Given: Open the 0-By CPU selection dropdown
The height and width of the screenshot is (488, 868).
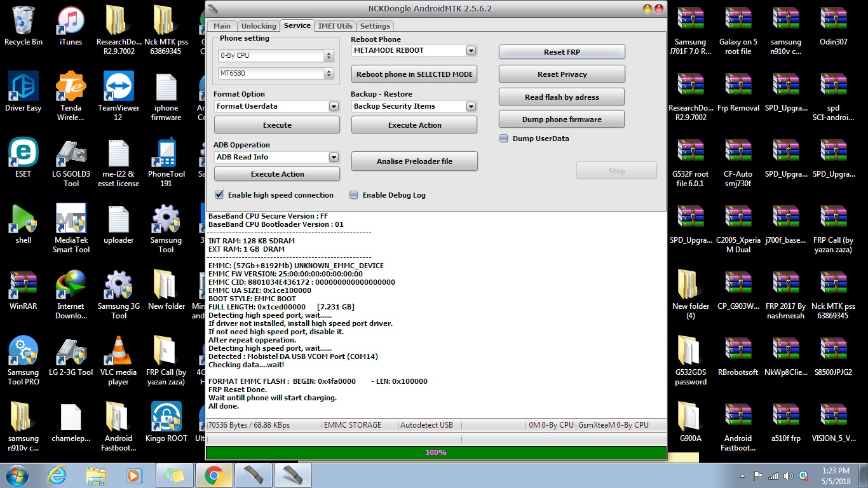Looking at the screenshot, I should tap(276, 55).
